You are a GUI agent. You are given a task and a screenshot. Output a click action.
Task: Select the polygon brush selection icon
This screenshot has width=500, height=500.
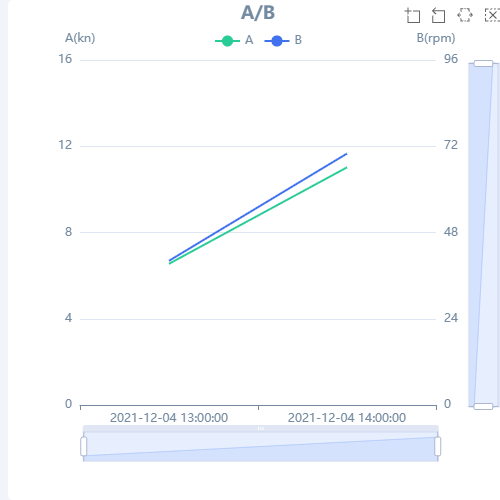point(465,15)
